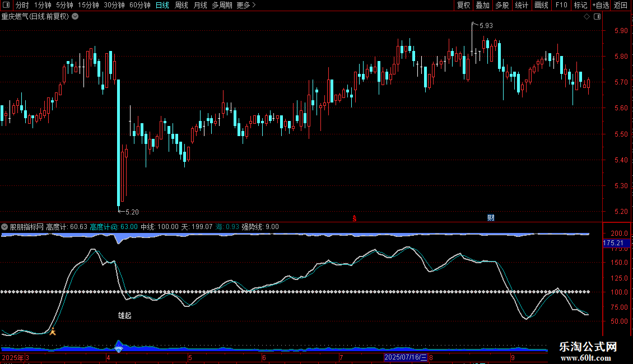Click the 2025/07/16 date marker

[406, 357]
